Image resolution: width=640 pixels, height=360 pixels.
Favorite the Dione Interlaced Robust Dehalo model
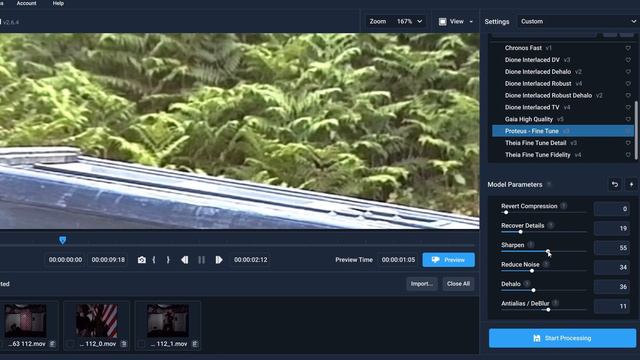[x=628, y=96]
